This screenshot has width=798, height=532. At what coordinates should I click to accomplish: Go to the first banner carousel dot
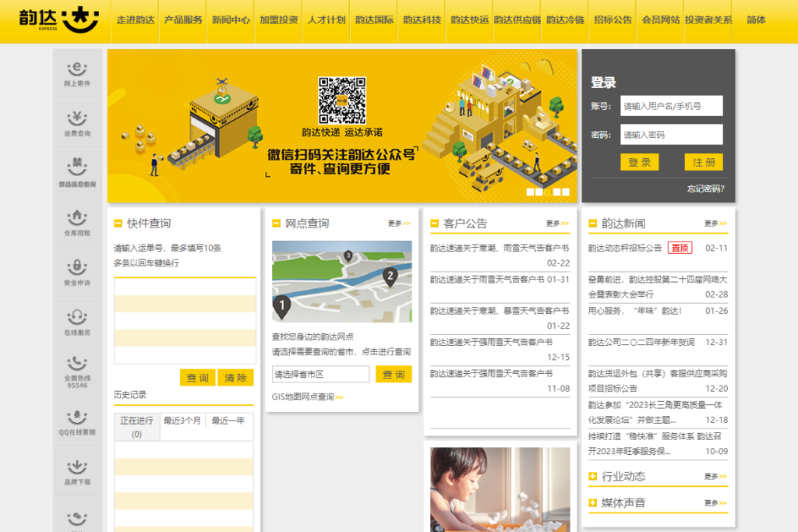click(x=530, y=192)
